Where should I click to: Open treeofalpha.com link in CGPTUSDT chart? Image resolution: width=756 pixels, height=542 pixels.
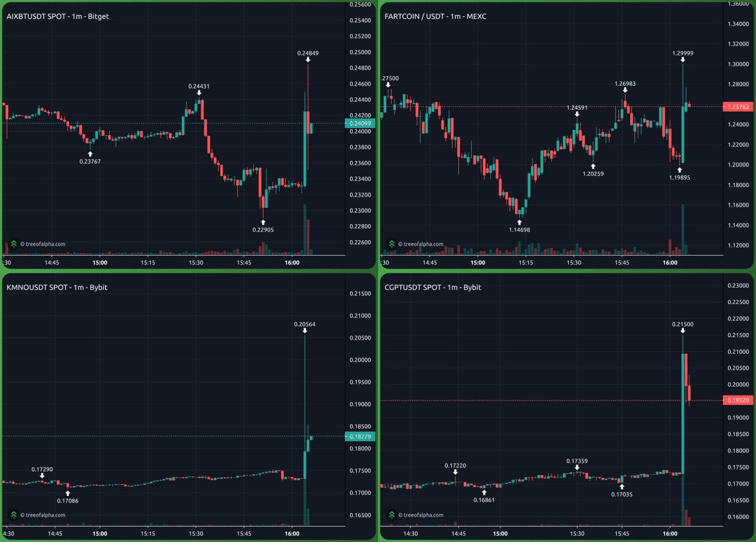coord(421,515)
